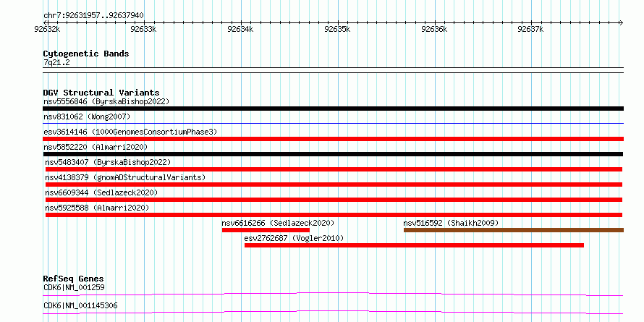The width and height of the screenshot is (644, 322).
Task: Click the thin blue nsv831062 variant line
Action: [x=333, y=123]
